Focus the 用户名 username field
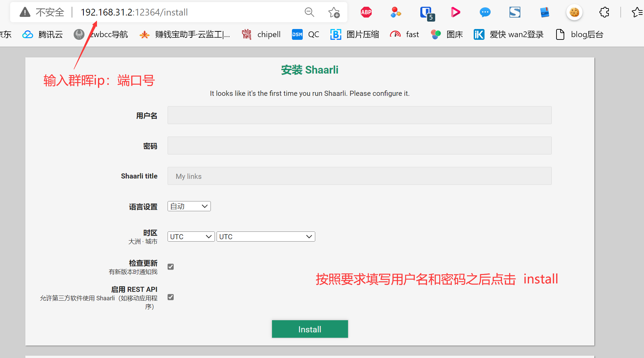 click(x=360, y=115)
